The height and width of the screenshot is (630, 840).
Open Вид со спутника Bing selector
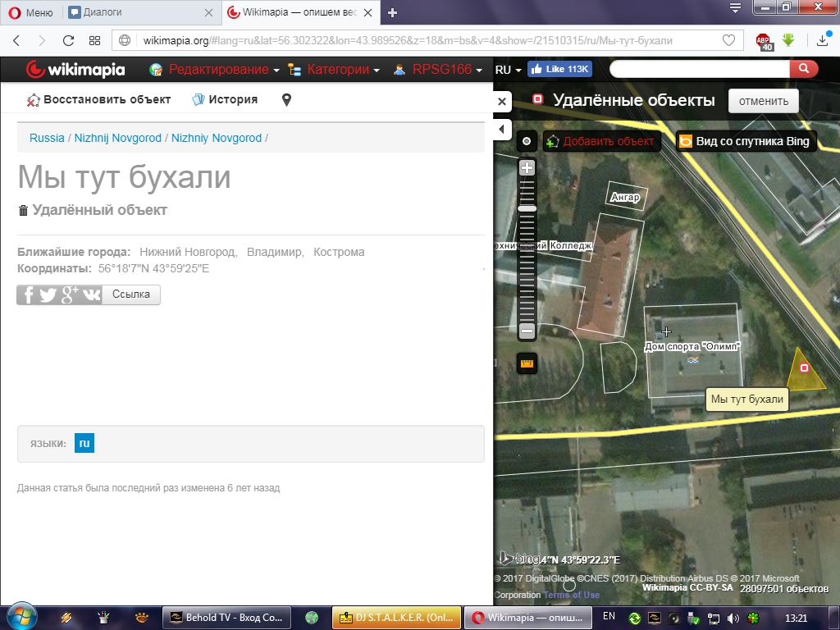(x=746, y=141)
